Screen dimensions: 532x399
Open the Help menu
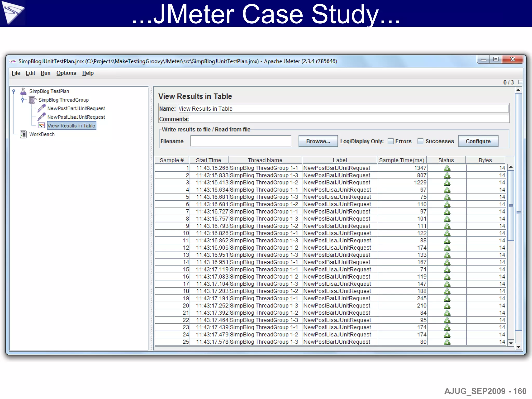click(88, 73)
